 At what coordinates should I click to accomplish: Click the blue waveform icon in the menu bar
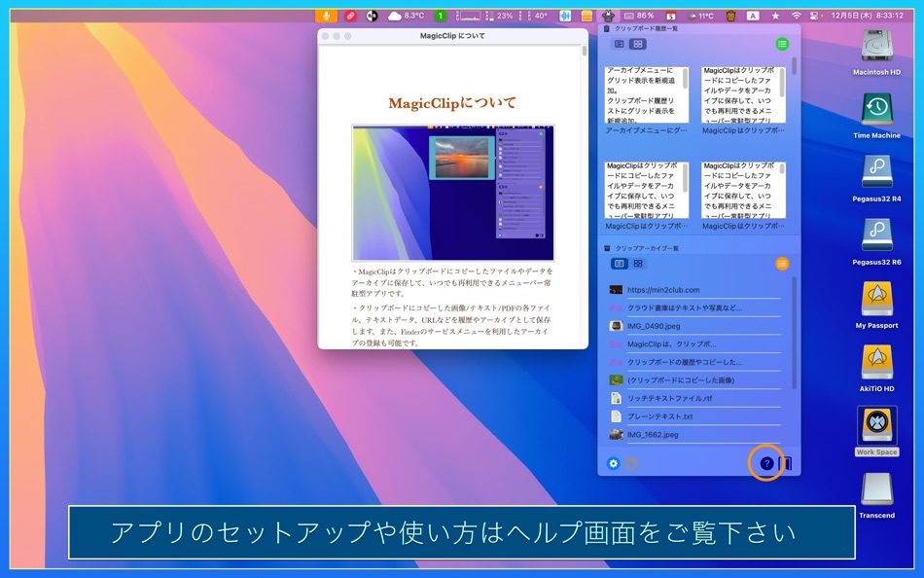coord(566,16)
